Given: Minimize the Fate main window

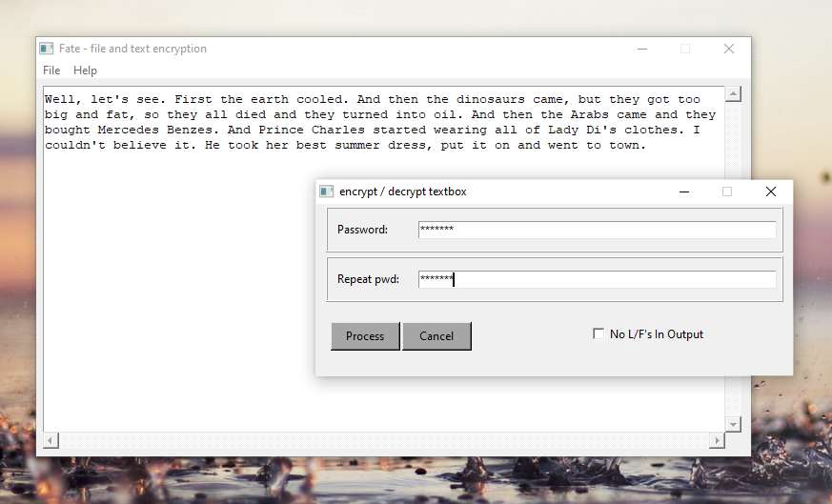Looking at the screenshot, I should coord(642,49).
